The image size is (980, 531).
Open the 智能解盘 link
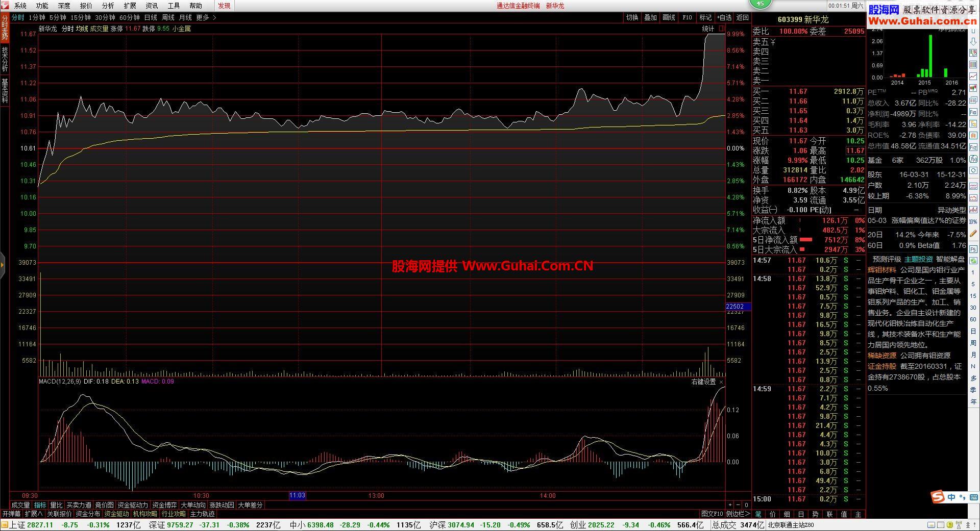(950, 259)
